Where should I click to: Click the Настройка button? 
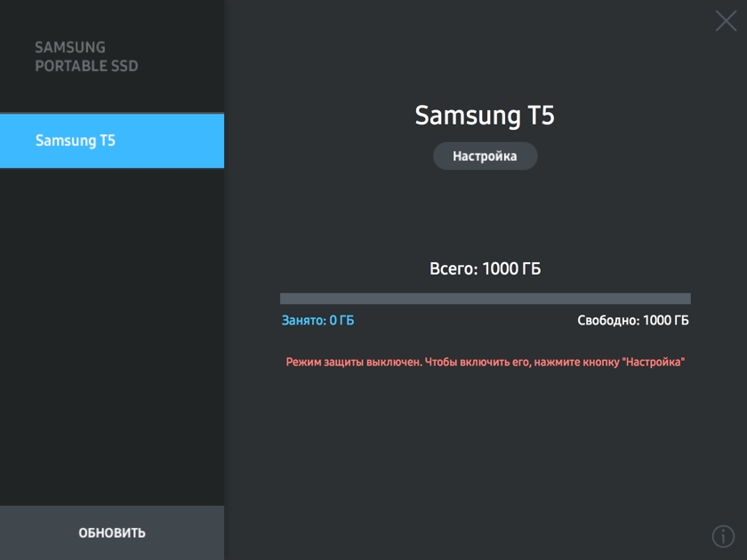click(485, 156)
